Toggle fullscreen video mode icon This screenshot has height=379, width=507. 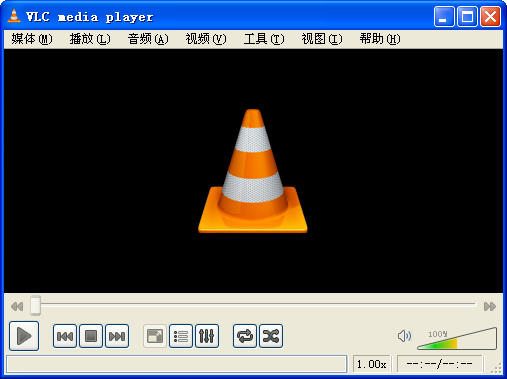coord(155,336)
